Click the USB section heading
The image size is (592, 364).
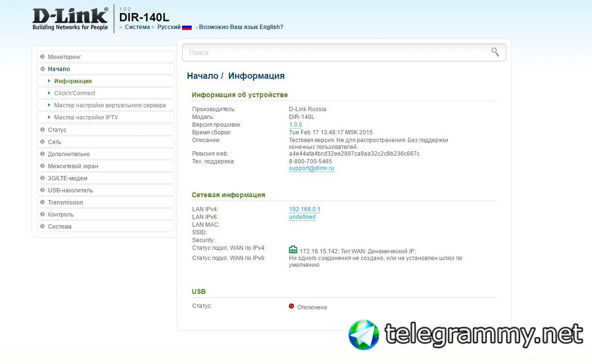(198, 291)
